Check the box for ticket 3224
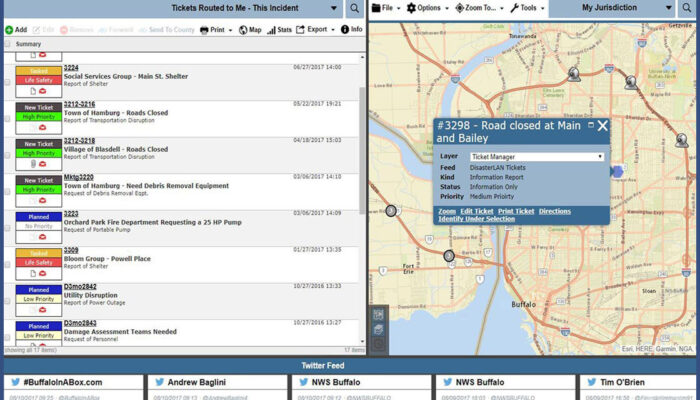Screen dimensions: 700x400 (7, 81)
